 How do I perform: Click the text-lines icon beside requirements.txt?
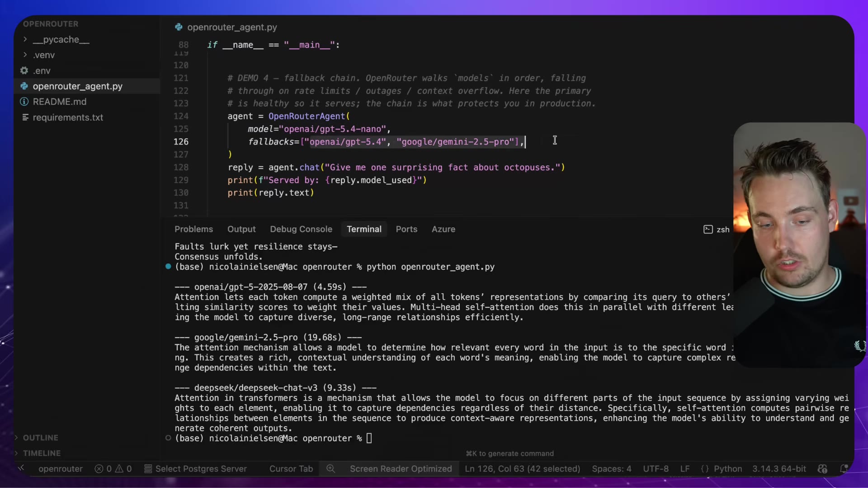pos(25,117)
